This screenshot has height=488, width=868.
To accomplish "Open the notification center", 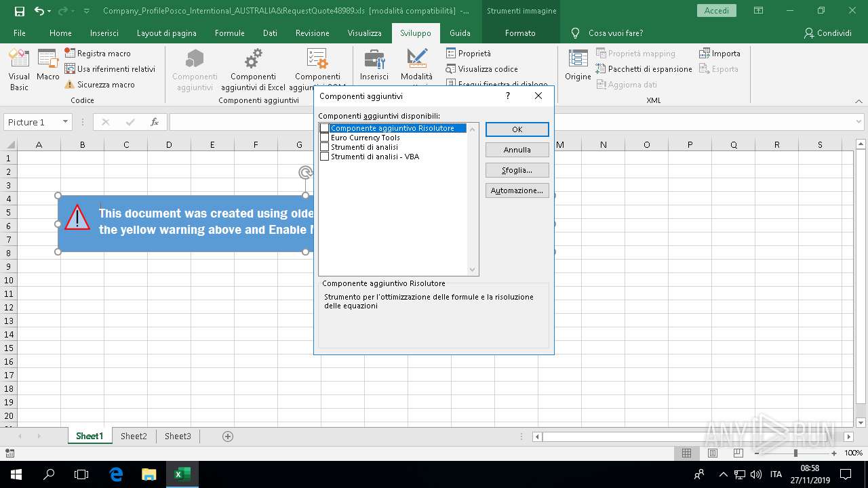I will click(845, 474).
